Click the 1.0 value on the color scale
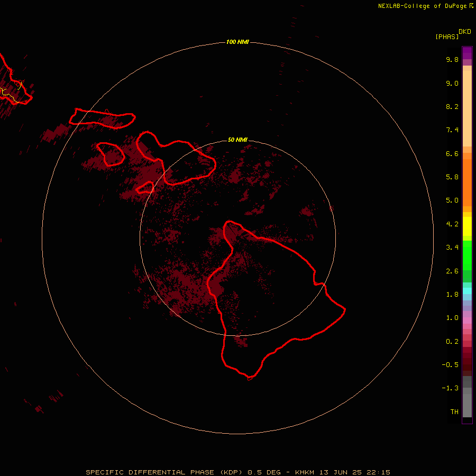 [x=452, y=318]
